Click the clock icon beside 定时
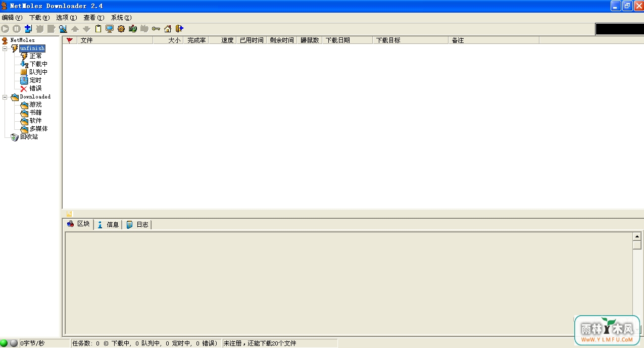 pyautogui.click(x=24, y=80)
